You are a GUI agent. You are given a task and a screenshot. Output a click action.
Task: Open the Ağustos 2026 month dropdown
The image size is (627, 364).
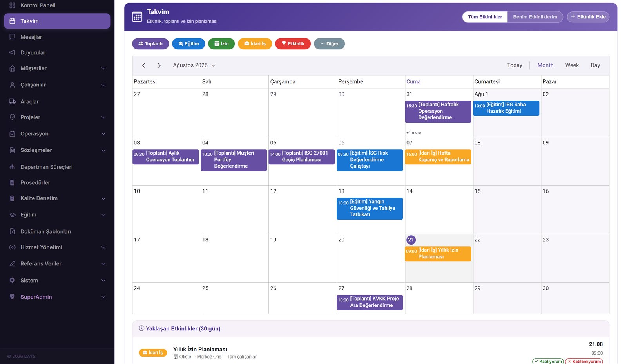(x=194, y=65)
